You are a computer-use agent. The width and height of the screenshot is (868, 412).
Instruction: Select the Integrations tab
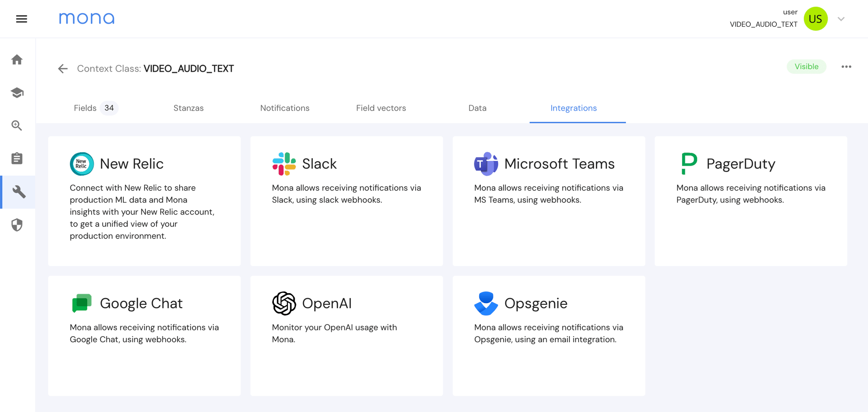click(574, 108)
